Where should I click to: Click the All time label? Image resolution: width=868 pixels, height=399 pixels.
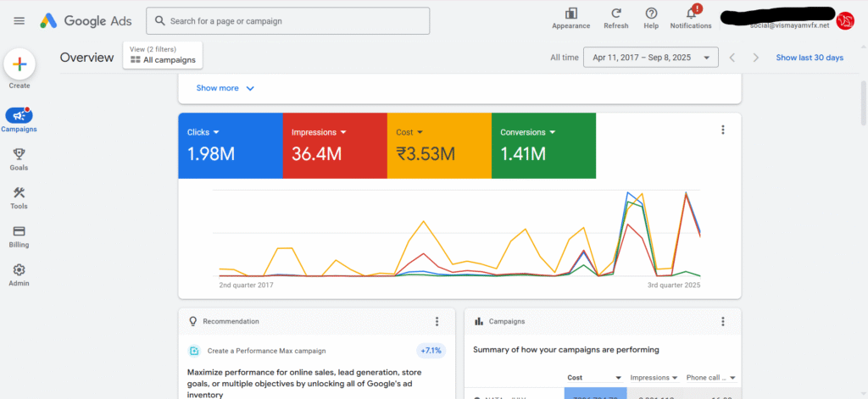coord(564,58)
